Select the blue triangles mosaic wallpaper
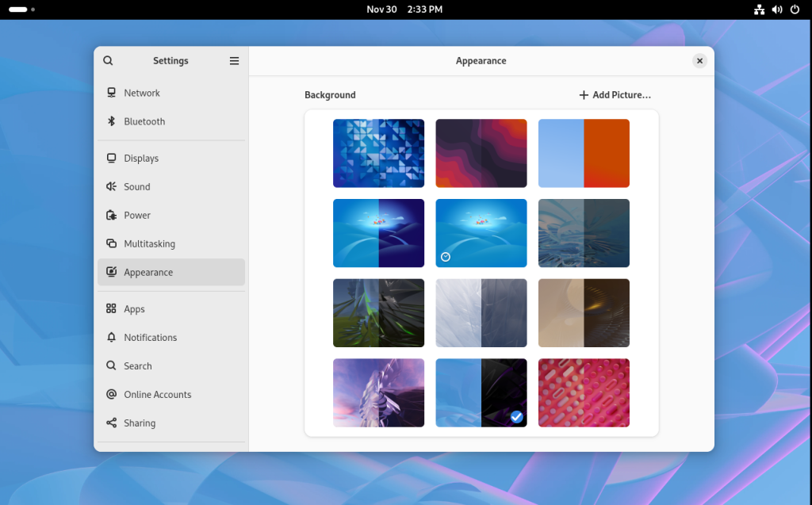812x505 pixels. pos(378,153)
